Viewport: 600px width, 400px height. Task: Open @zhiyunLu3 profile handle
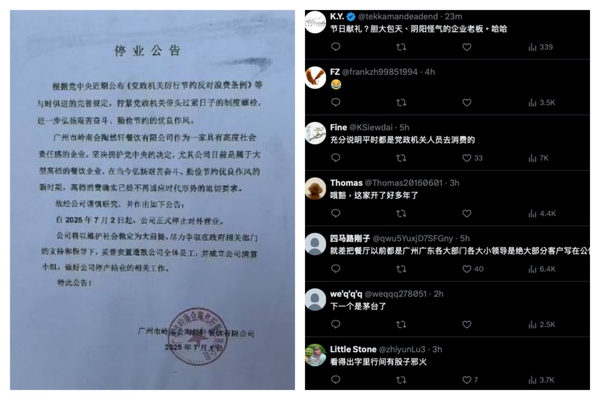click(402, 349)
